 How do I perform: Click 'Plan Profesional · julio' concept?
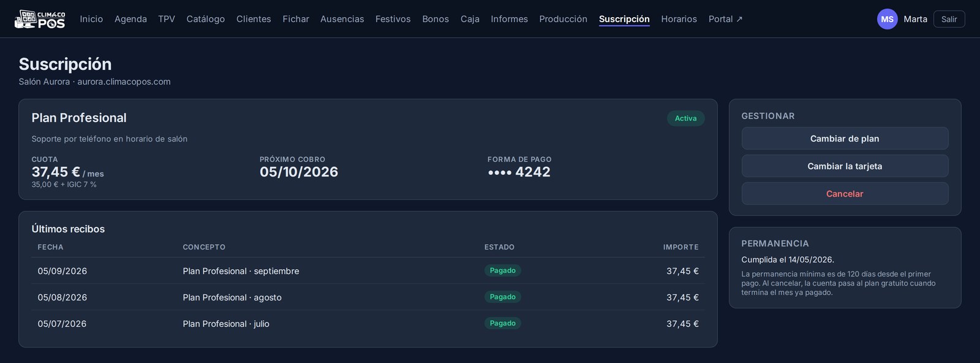tap(226, 324)
